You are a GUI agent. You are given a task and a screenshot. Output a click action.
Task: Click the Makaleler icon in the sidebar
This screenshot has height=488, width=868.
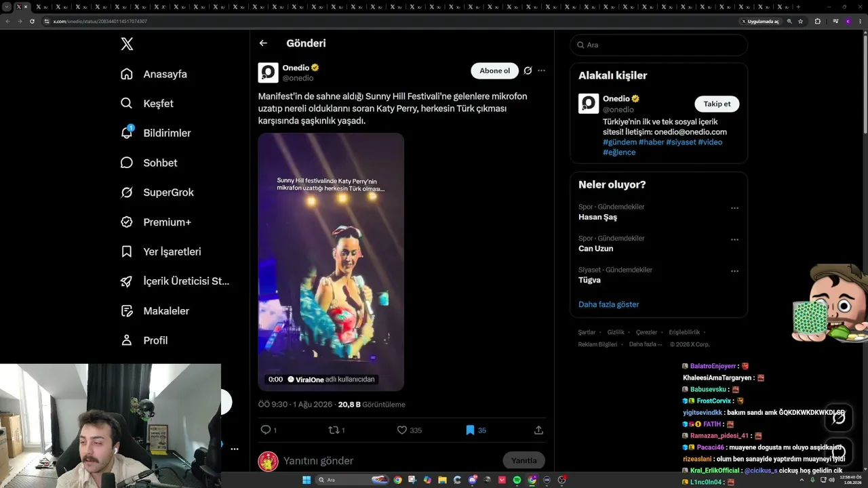[127, 311]
